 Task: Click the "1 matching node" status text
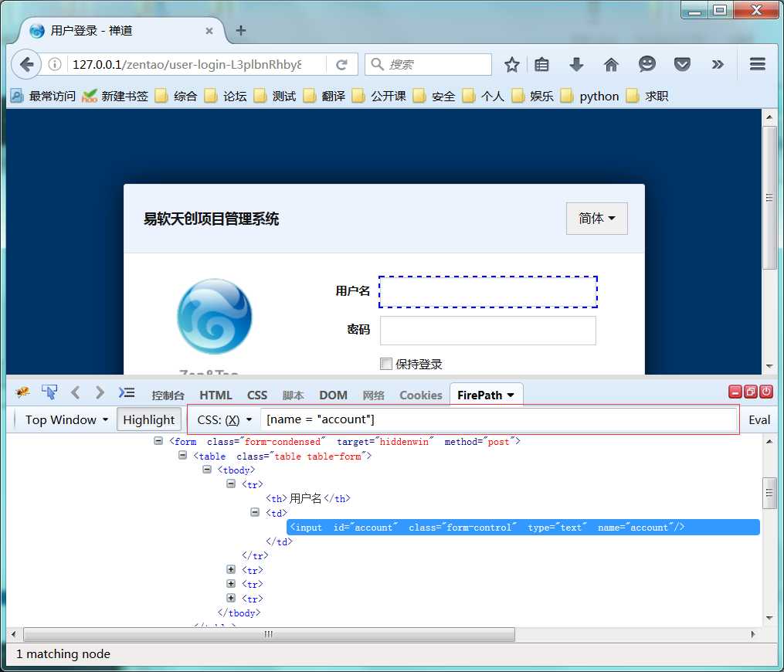coord(63,653)
